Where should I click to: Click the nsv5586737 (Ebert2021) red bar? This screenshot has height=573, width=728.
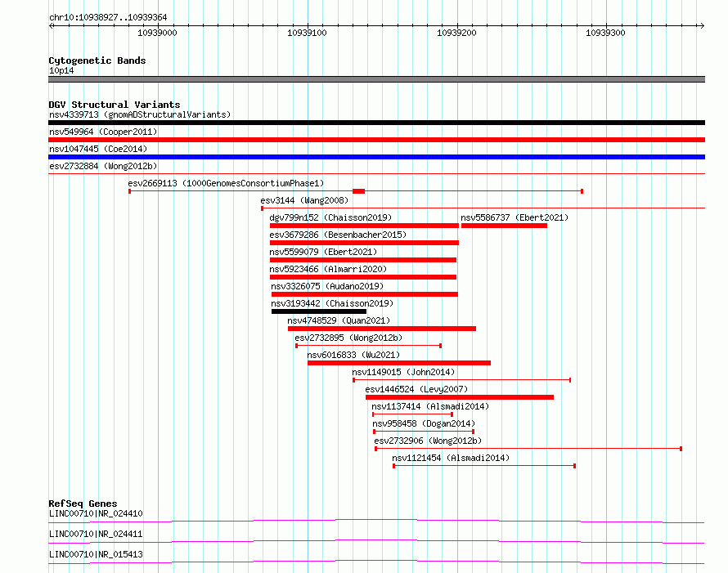click(x=504, y=226)
